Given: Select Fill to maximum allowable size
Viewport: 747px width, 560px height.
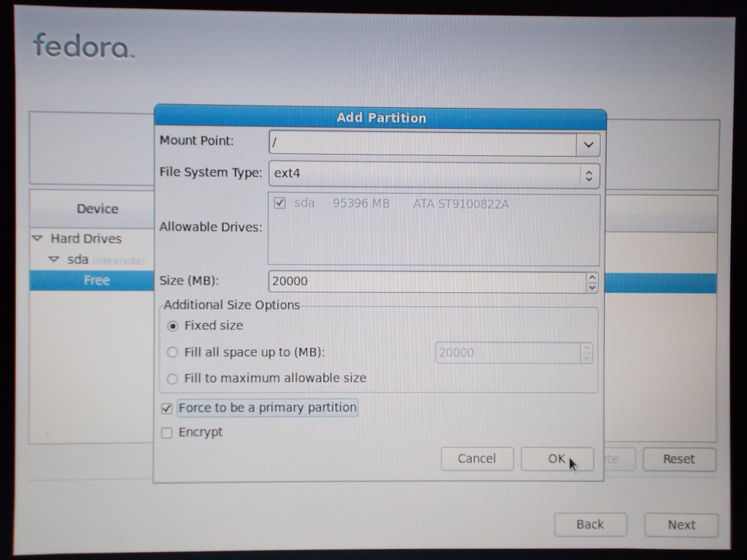Looking at the screenshot, I should tap(173, 378).
